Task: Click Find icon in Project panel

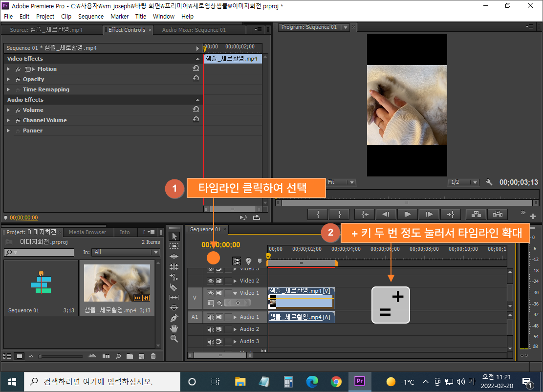Action: [x=118, y=356]
